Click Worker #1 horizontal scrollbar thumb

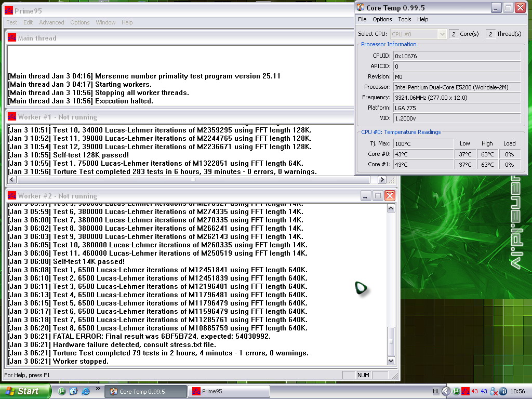(193, 180)
